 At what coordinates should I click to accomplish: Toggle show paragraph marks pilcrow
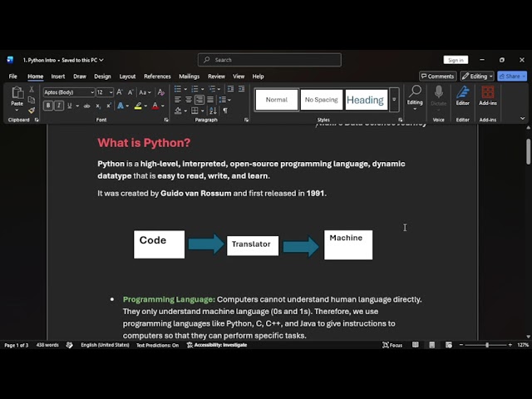(x=225, y=111)
